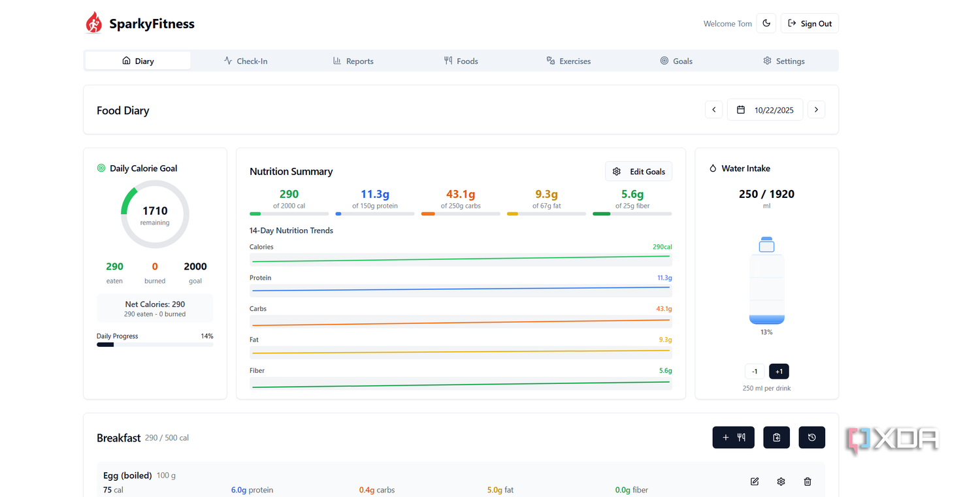Open the Reports tab

(x=353, y=61)
